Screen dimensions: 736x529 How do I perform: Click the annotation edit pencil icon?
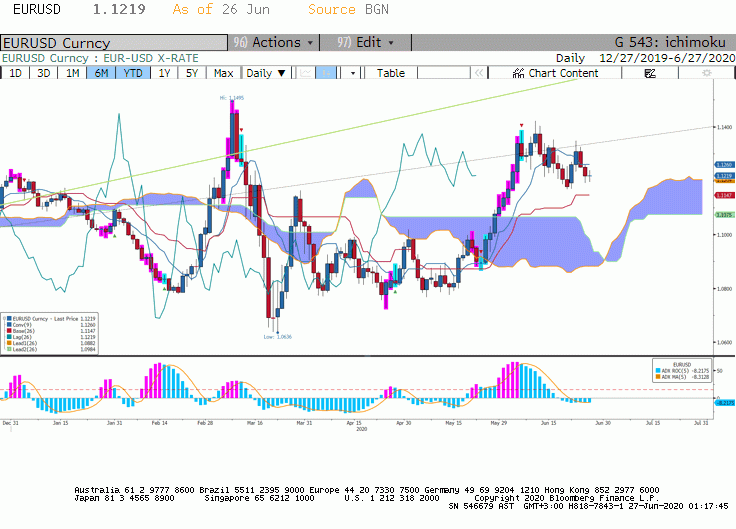(650, 73)
